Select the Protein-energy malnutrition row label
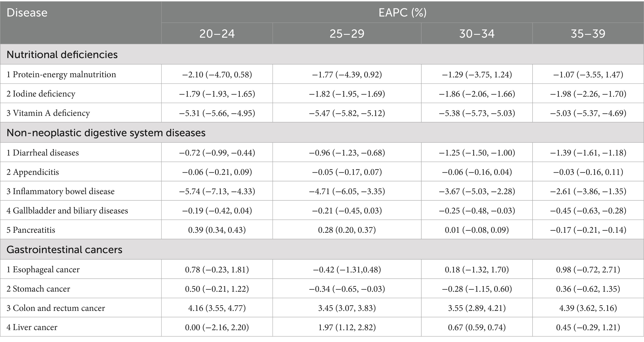644x342 pixels. 61,74
